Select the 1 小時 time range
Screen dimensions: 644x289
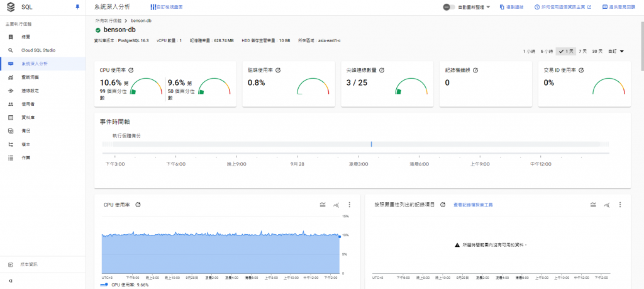pyautogui.click(x=529, y=52)
